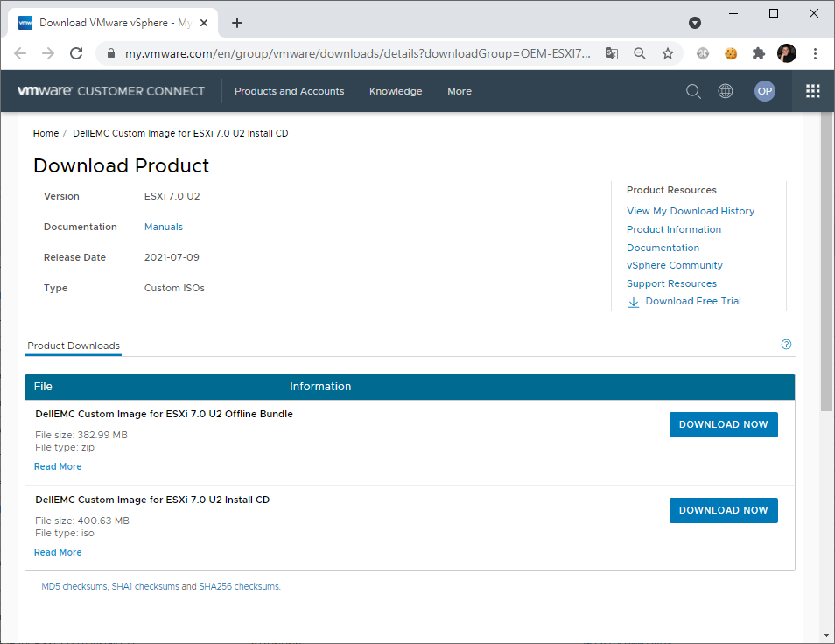Open a new browser tab
This screenshot has height=644, width=835.
point(237,23)
